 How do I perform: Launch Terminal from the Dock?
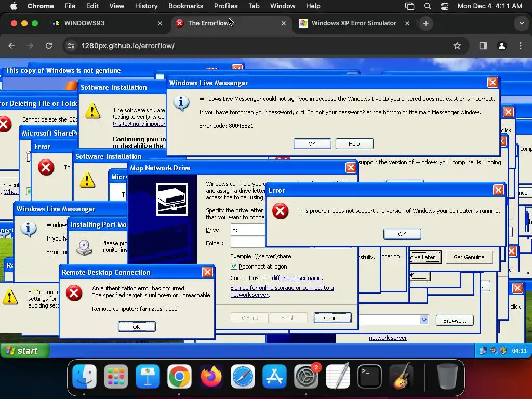point(369,376)
